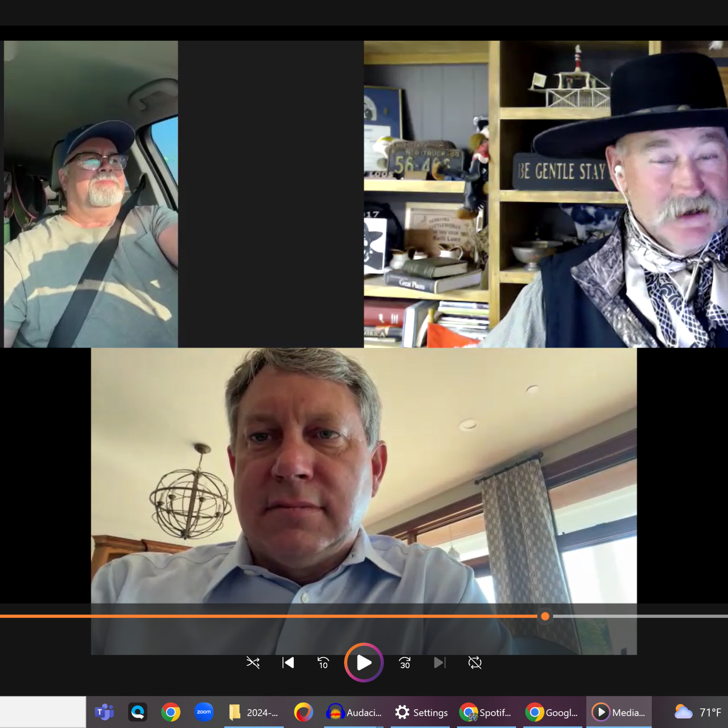Click the Chrome icon in taskbar
Viewport: 728px width, 728px height.
coord(171,712)
